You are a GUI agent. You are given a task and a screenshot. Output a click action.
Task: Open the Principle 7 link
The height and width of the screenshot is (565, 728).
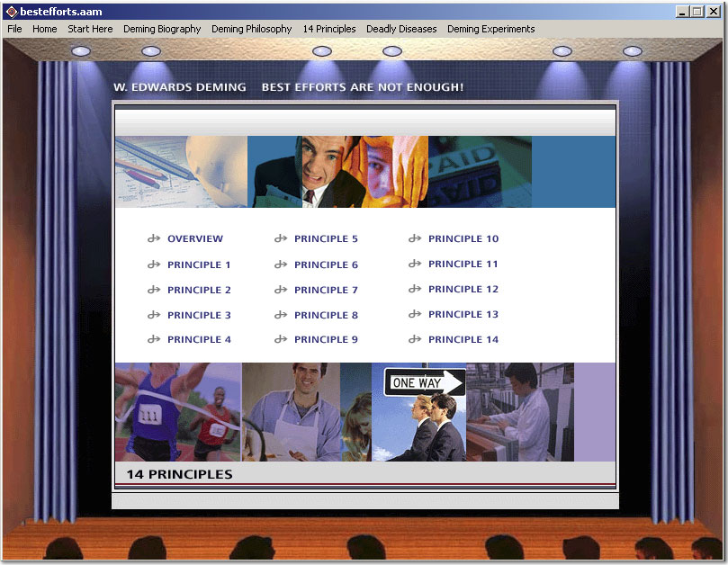[326, 290]
